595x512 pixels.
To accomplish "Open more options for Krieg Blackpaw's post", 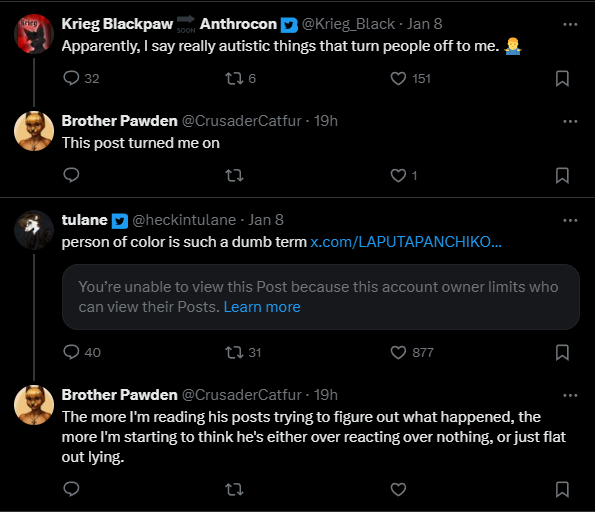I will 570,24.
